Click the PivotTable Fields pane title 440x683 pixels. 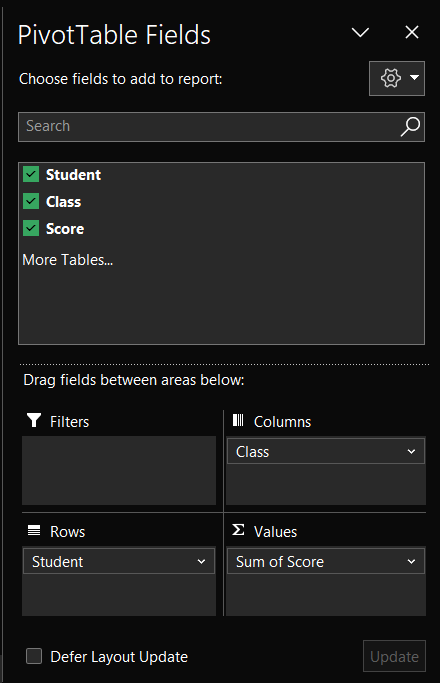point(114,35)
